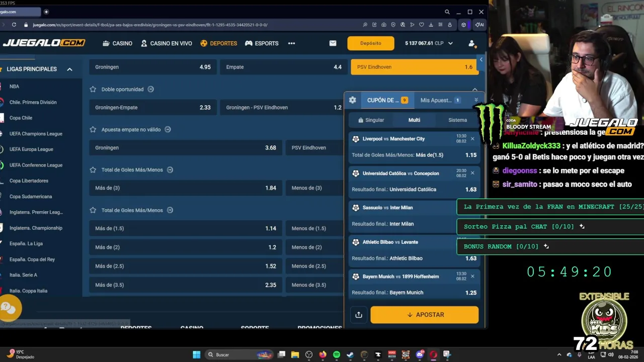The height and width of the screenshot is (362, 644).
Task: Collapse the bet coupon panel
Action: click(476, 100)
